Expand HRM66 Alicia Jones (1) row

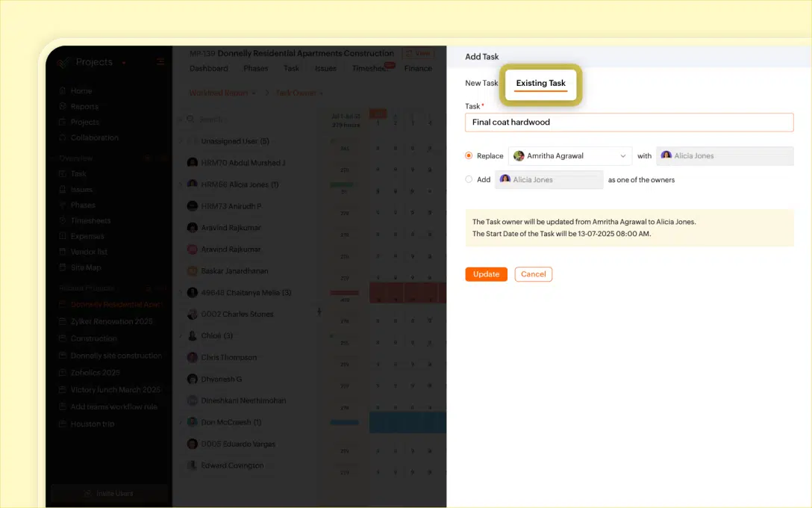tap(181, 185)
